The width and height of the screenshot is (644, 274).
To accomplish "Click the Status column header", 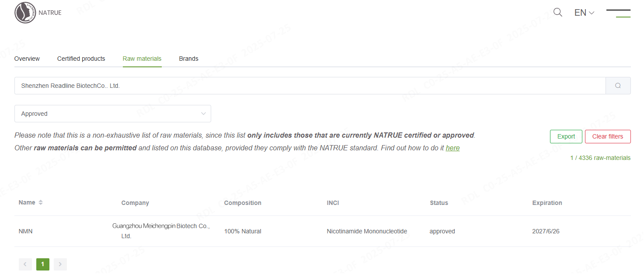I will pyautogui.click(x=439, y=203).
